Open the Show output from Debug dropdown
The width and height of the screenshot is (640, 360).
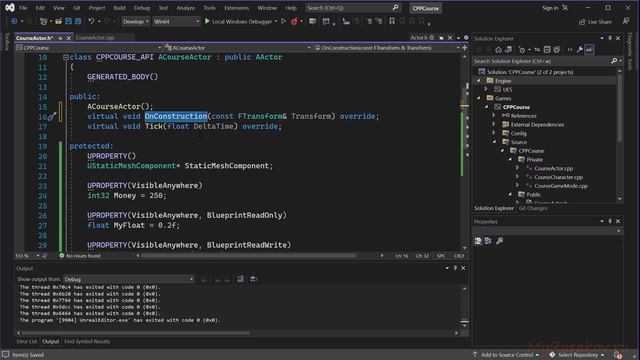pyautogui.click(x=129, y=279)
